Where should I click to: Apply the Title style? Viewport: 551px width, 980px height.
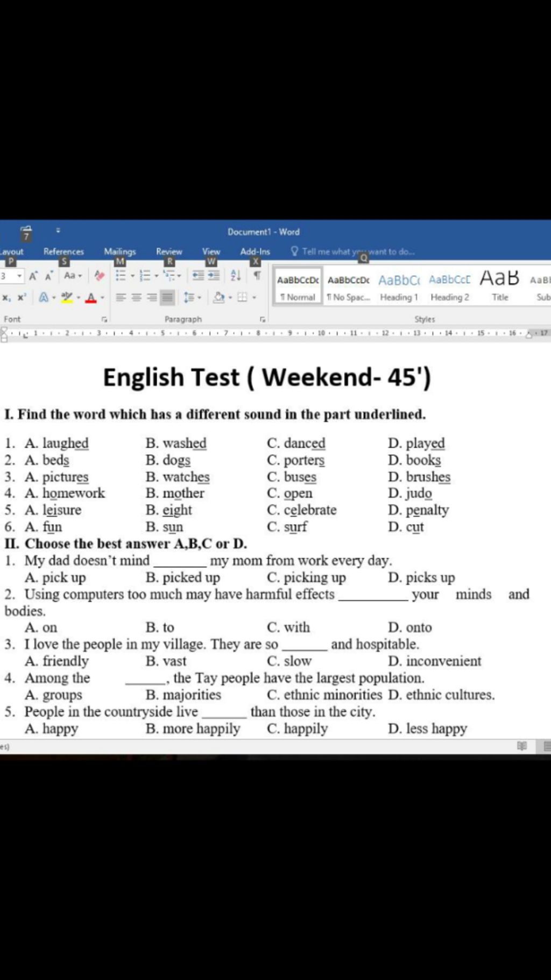click(x=500, y=286)
